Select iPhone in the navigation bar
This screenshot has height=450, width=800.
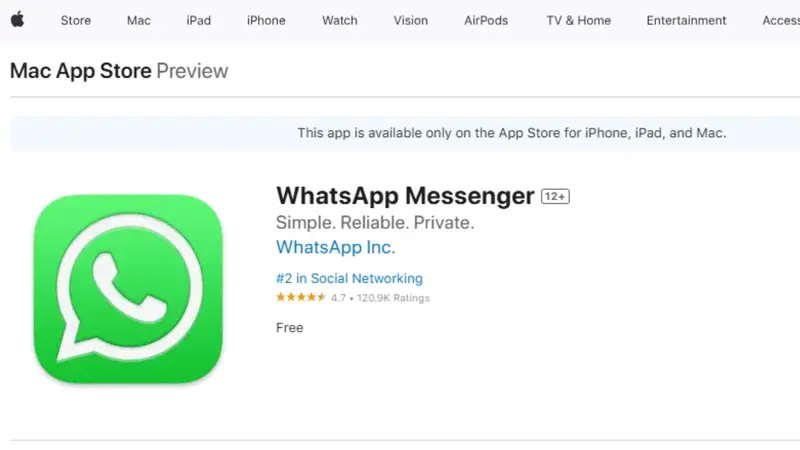266,20
